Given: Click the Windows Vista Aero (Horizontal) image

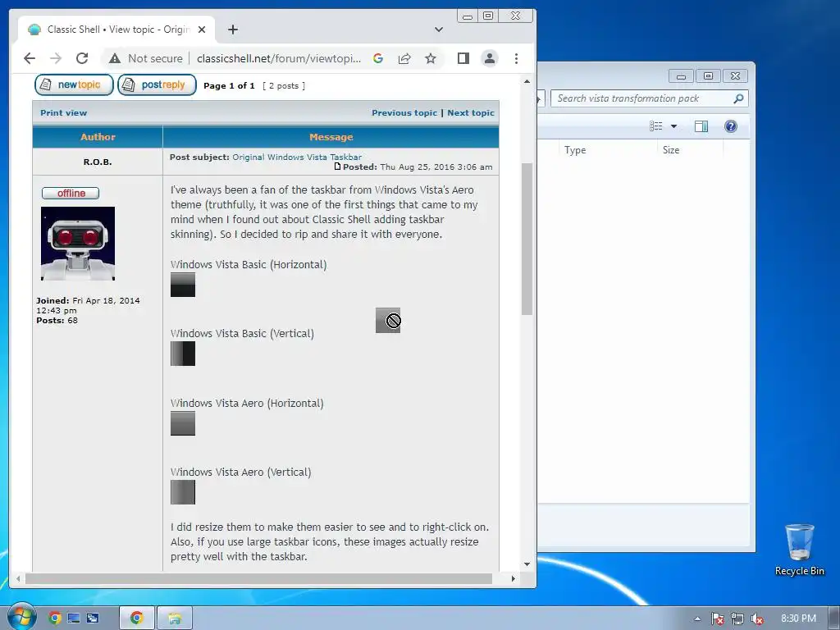Looking at the screenshot, I should tap(183, 423).
